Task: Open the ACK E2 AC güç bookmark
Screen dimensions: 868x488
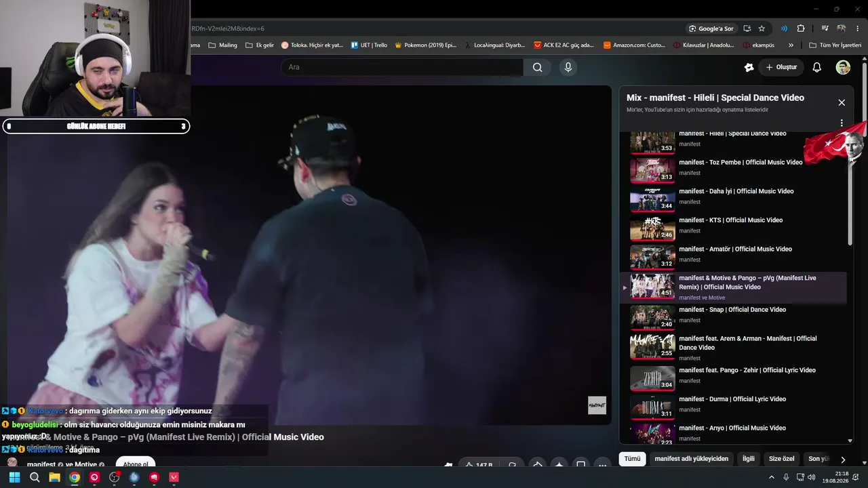Action: pyautogui.click(x=564, y=45)
